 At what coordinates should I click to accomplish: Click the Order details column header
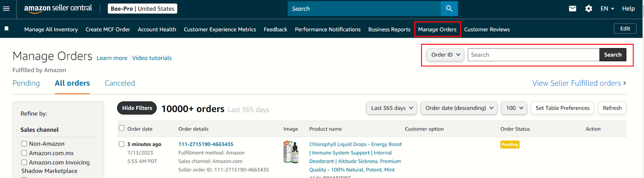[x=193, y=129]
